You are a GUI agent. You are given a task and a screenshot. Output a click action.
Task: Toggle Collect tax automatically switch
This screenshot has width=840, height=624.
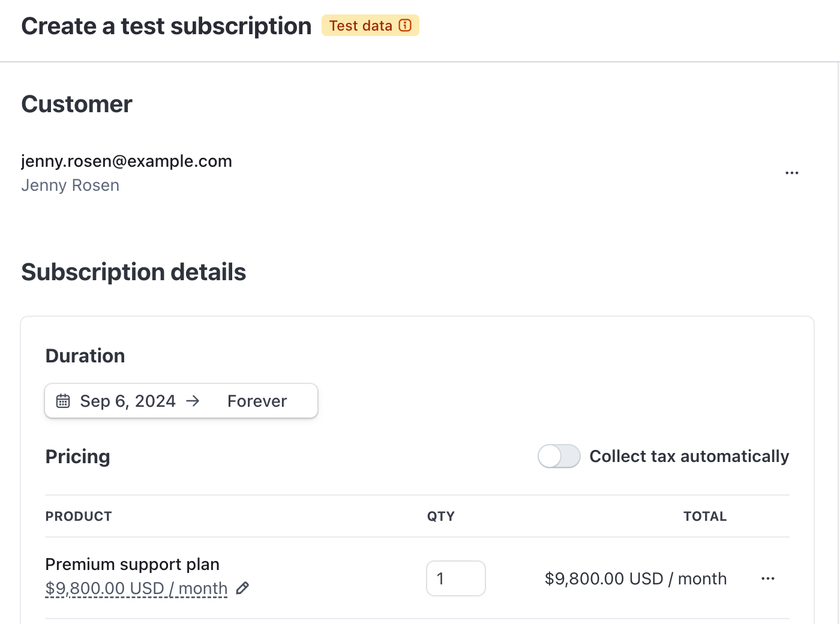click(559, 456)
